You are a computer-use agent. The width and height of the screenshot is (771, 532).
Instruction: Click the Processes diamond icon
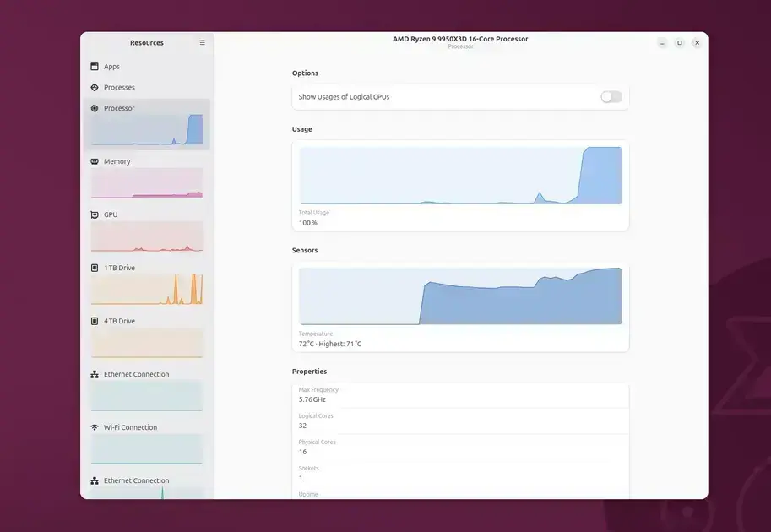(95, 87)
